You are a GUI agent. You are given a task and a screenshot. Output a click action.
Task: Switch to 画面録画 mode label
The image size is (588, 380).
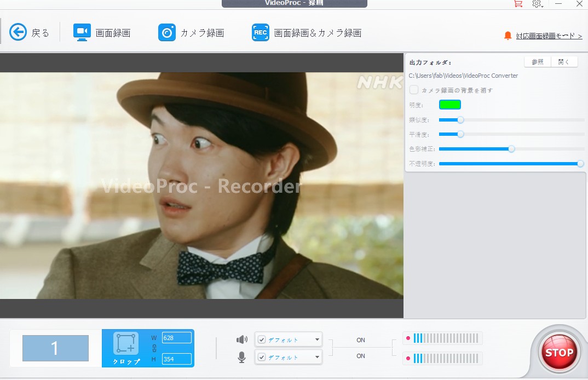113,33
